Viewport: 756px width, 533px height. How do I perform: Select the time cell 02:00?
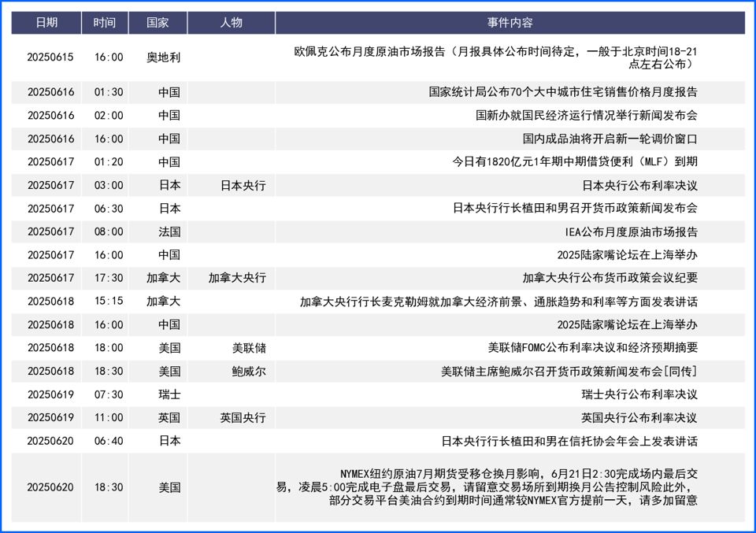coord(109,116)
